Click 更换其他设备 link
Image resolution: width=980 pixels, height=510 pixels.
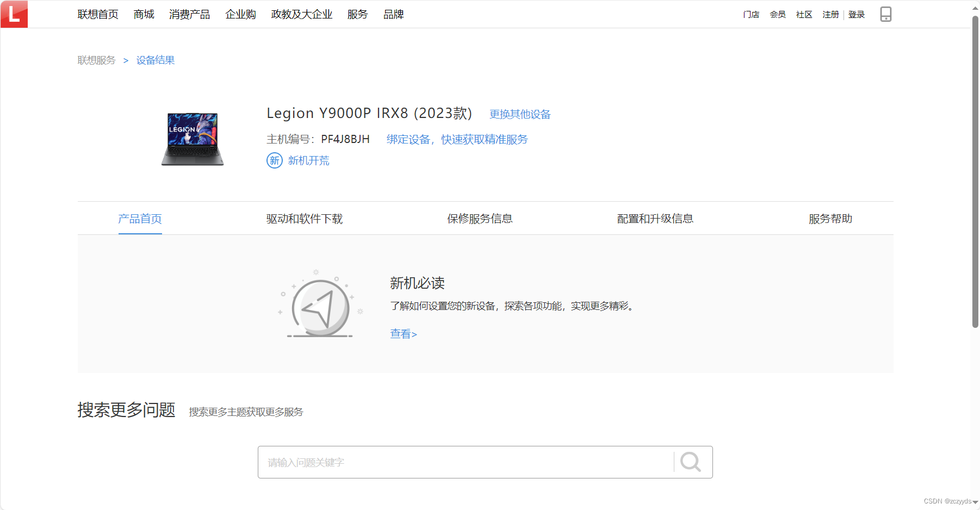[x=520, y=114]
